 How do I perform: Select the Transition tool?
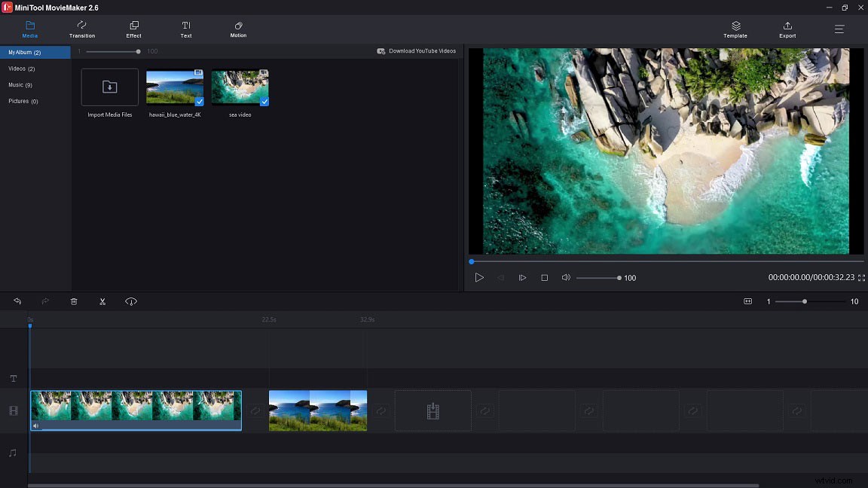tap(81, 30)
